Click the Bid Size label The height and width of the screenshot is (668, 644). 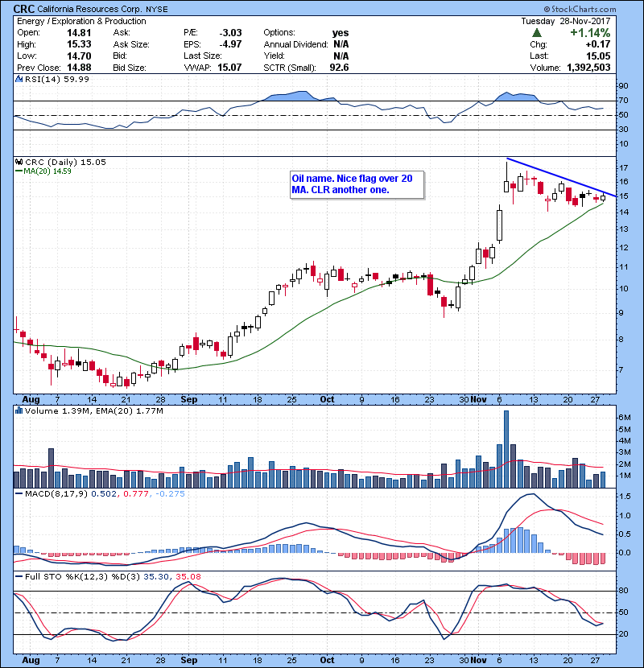[x=130, y=68]
